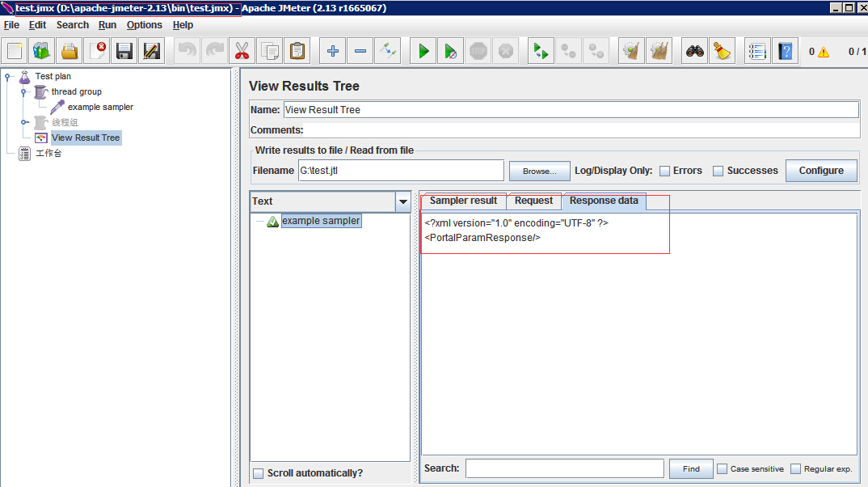
Task: Click the Paste clipboard toolbar icon
Action: coord(297,51)
